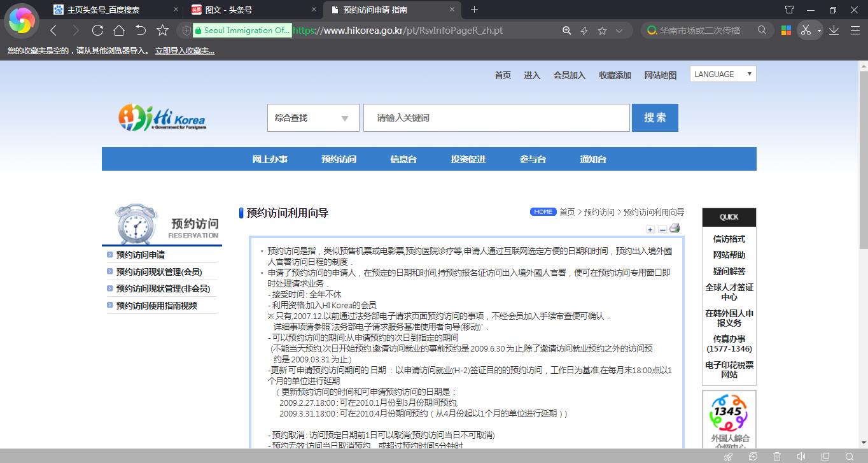Click the rocket boost icon in status bar

coord(728,457)
